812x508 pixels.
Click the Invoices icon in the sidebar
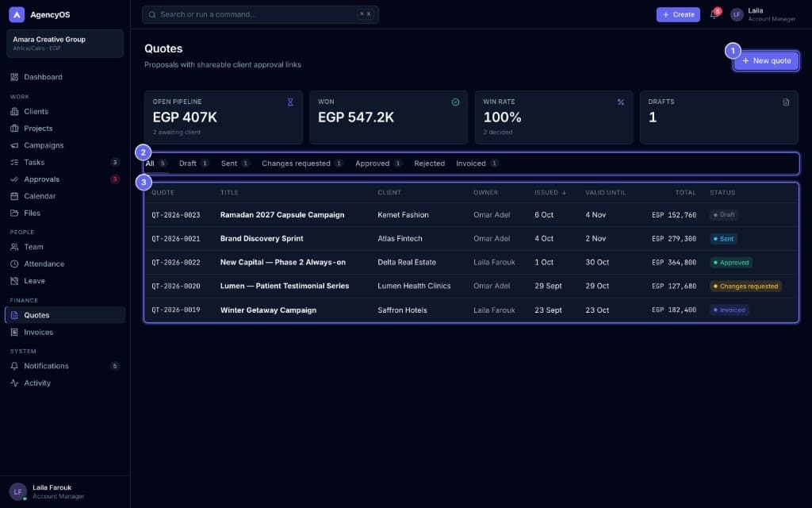14,333
